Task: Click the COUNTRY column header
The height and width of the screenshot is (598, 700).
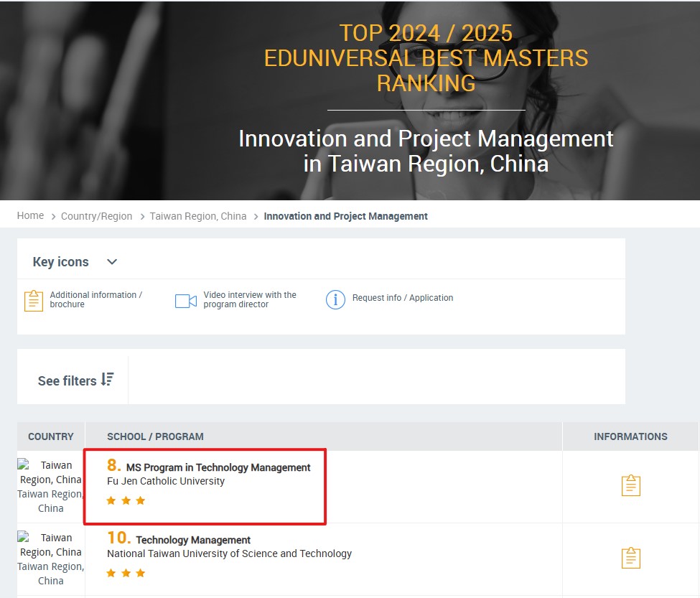Action: (x=50, y=436)
